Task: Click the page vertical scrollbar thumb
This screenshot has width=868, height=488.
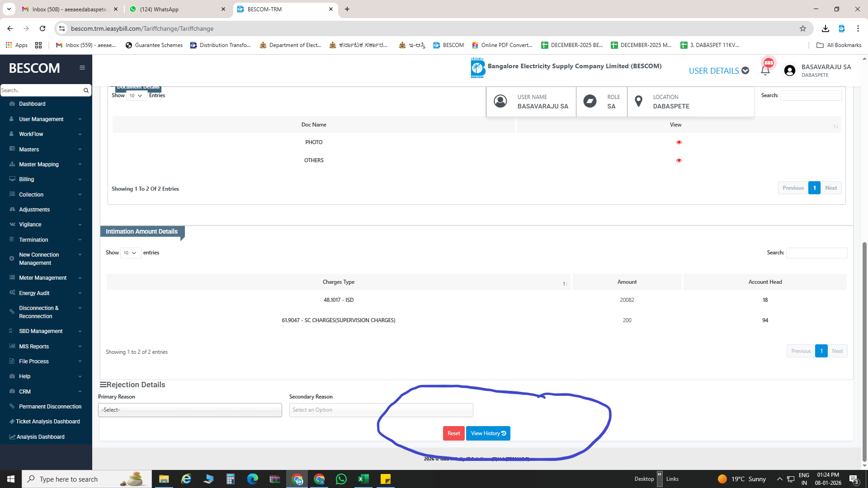Action: pos(864,352)
